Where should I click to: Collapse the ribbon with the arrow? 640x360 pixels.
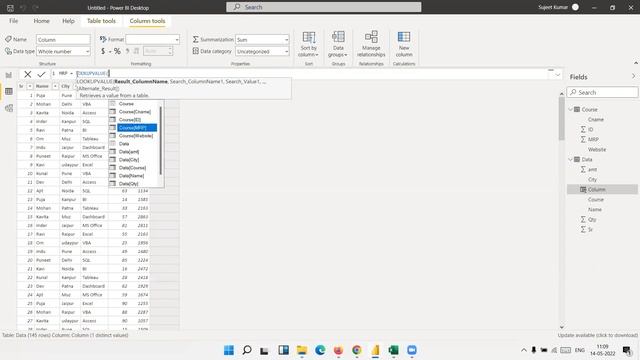tap(635, 63)
